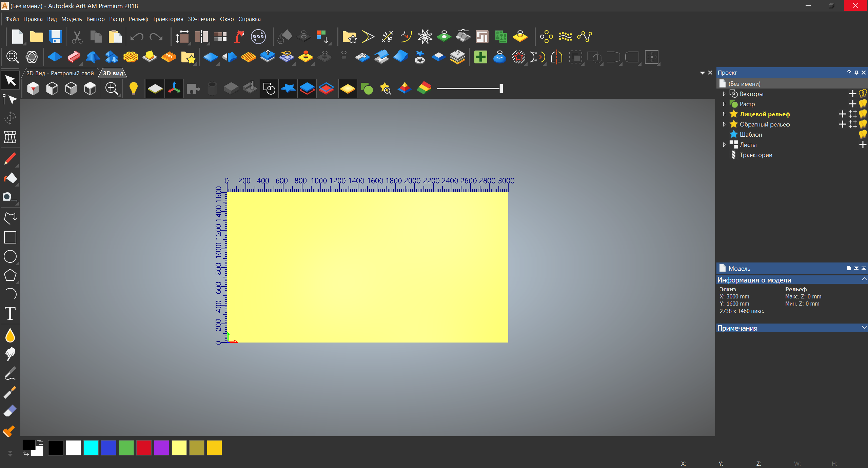868x468 pixels.
Task: Pick the cyan color swatch
Action: (x=91, y=448)
